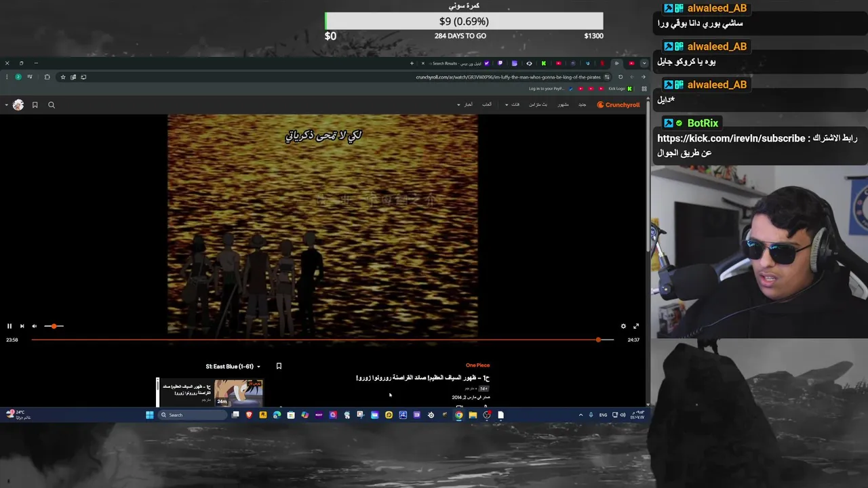The image size is (868, 488).
Task: Open the Kick Logo bookmark
Action: (x=620, y=89)
